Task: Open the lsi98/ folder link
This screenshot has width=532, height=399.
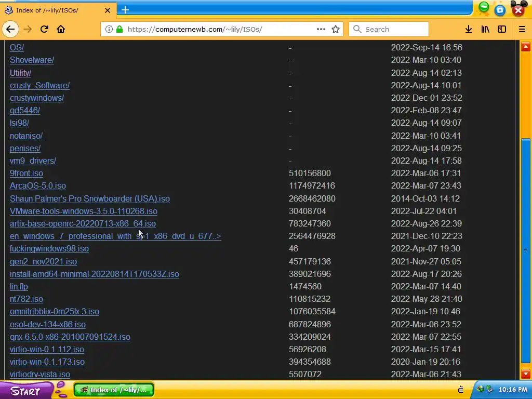Action: coord(19,123)
